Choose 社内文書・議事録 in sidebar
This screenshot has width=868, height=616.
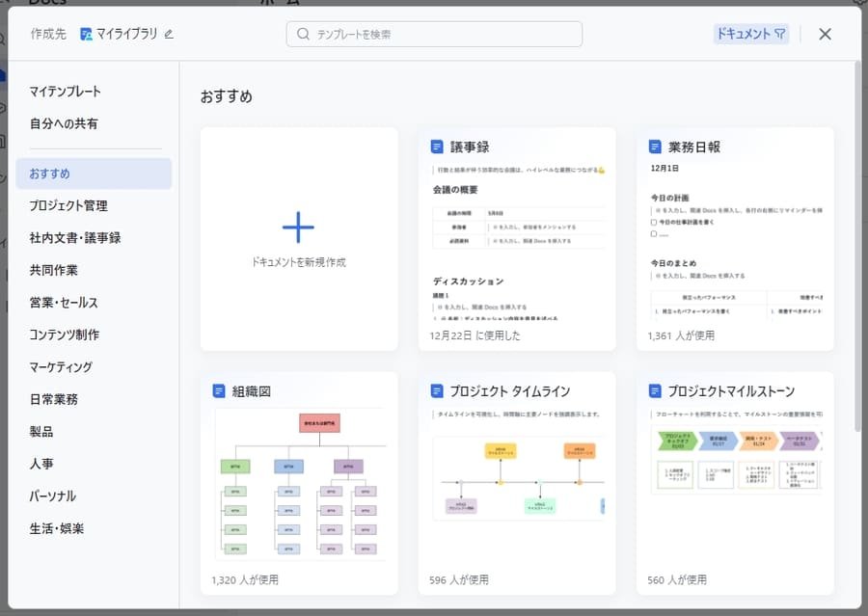click(x=74, y=238)
